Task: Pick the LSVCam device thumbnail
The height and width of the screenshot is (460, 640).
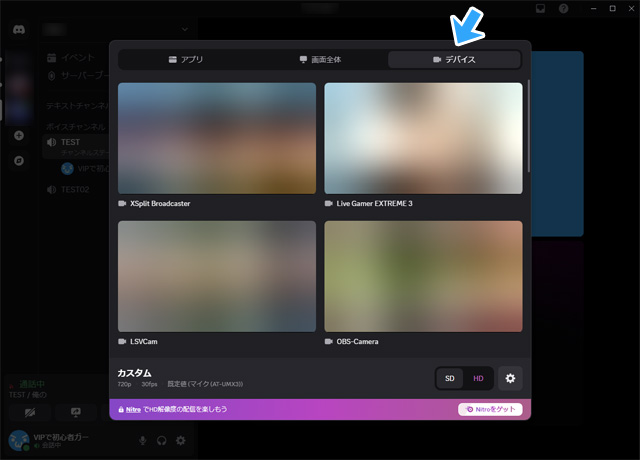Action: point(217,276)
